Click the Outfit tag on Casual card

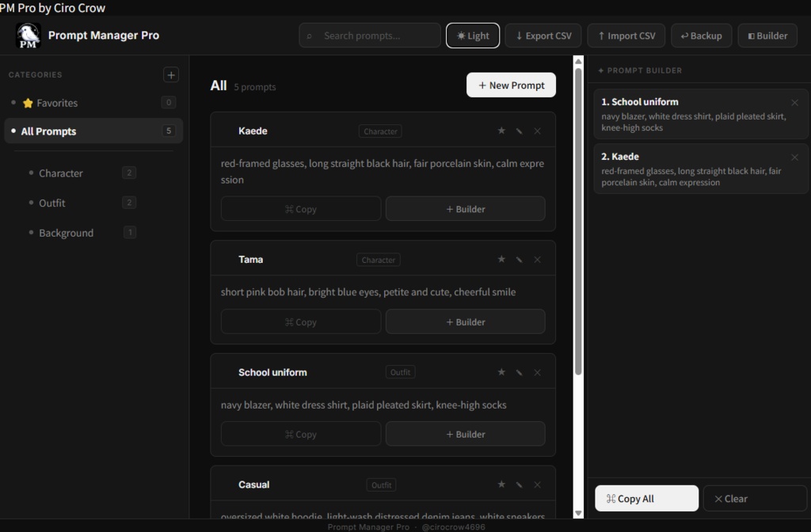(381, 485)
